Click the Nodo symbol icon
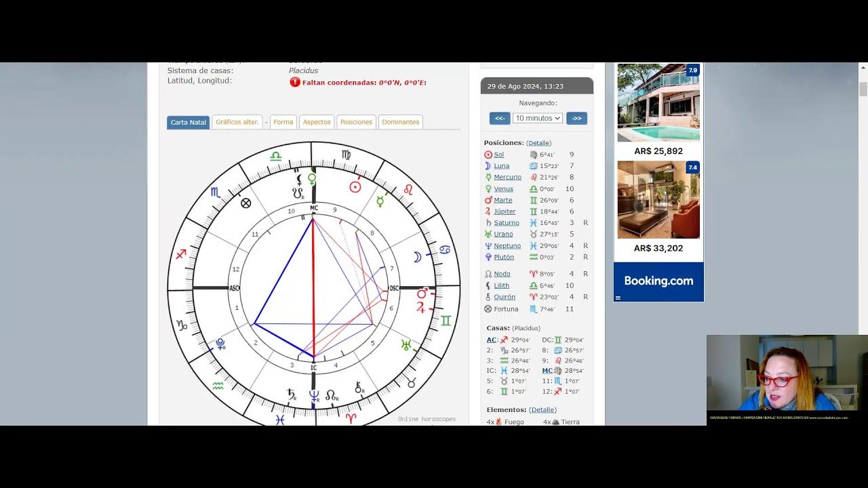The width and height of the screenshot is (868, 488). point(490,274)
